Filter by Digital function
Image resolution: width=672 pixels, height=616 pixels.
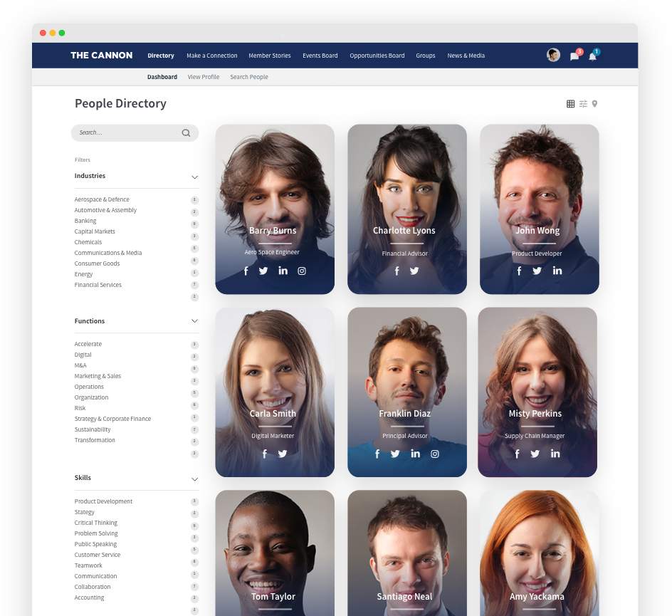tap(83, 355)
